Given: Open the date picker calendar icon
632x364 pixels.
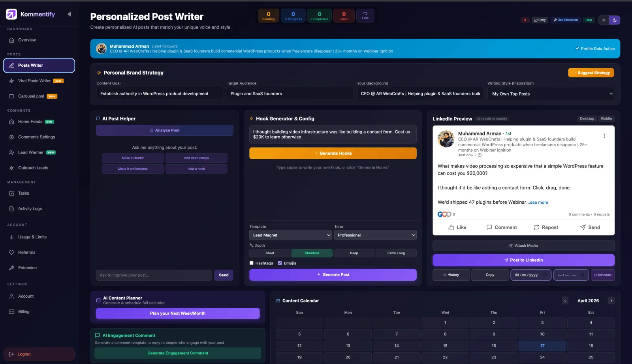Looking at the screenshot, I should [545, 275].
